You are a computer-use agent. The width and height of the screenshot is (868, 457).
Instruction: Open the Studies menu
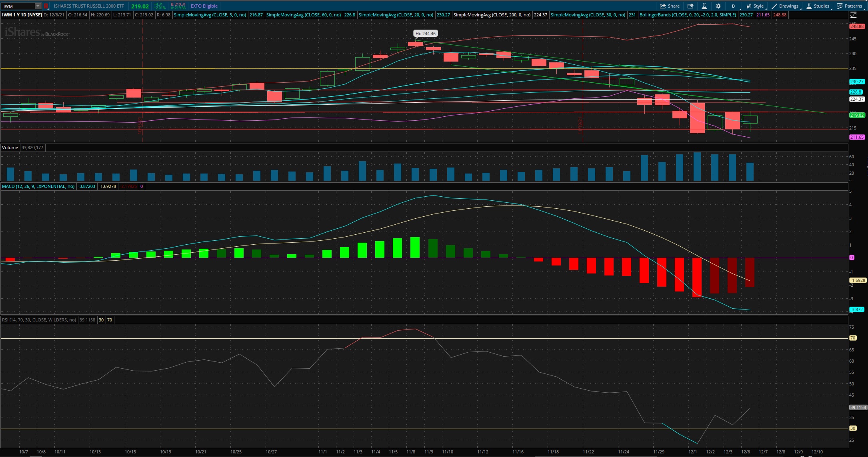818,6
